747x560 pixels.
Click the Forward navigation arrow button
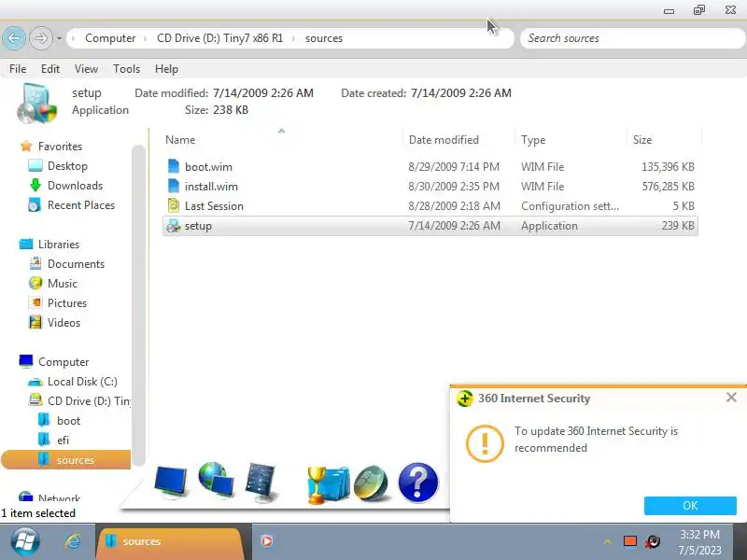pos(40,38)
